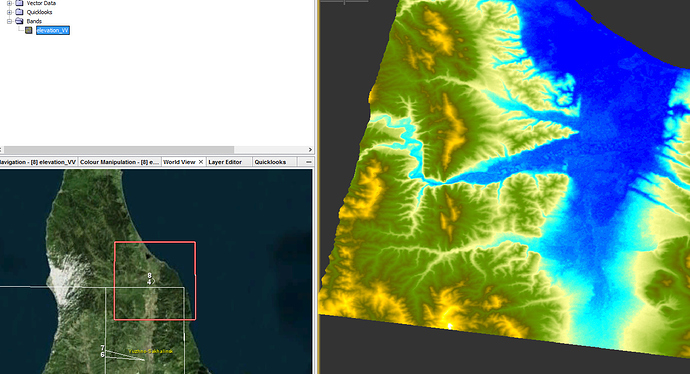This screenshot has height=374, width=690.
Task: Click the horizontal scrollbar thumb in the product tree
Action: [x=118, y=150]
